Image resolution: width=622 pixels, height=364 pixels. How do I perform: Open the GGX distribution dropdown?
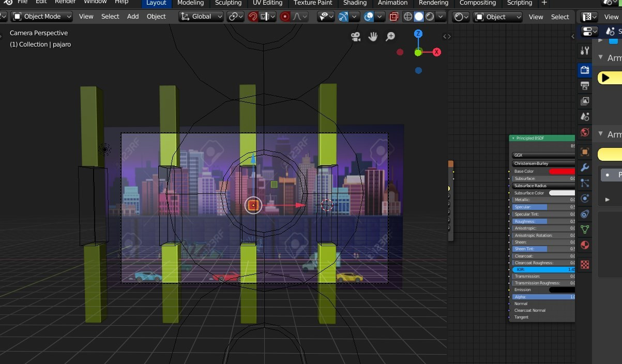(x=543, y=155)
